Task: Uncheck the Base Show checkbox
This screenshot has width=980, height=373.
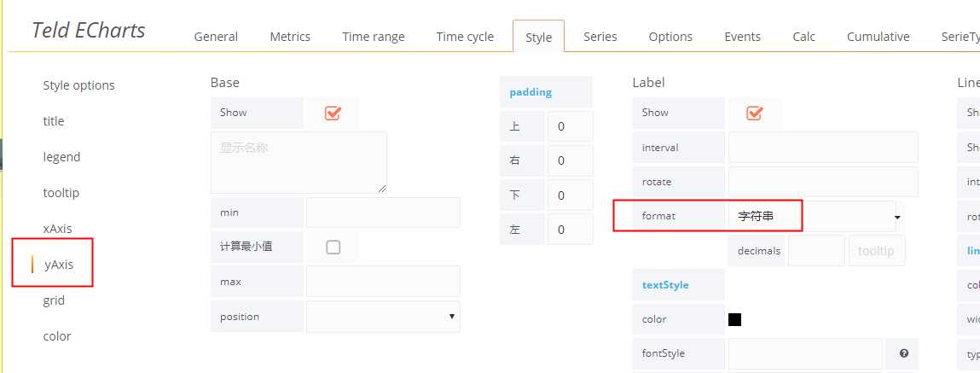Action: pyautogui.click(x=333, y=114)
